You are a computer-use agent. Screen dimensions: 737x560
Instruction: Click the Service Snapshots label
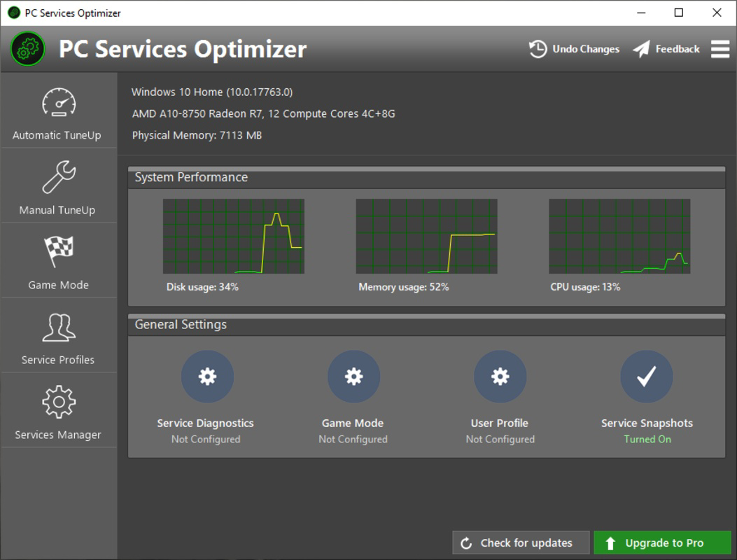pyautogui.click(x=647, y=423)
